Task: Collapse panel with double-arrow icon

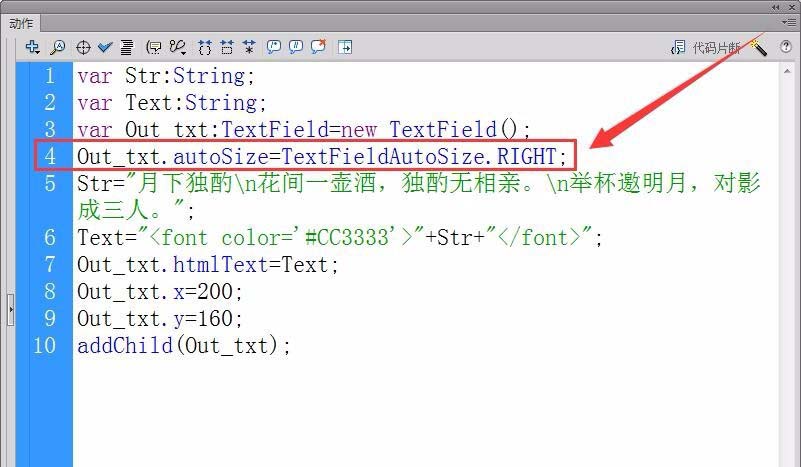Action: point(776,7)
